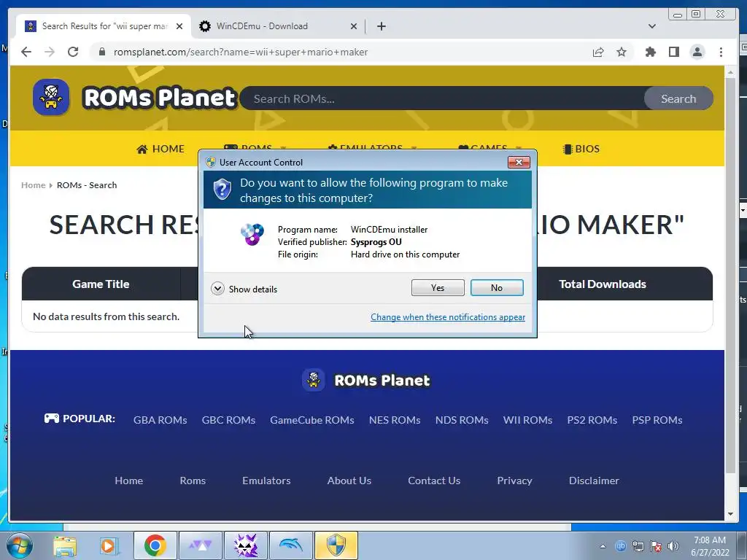Click page vertical scrollbar up arrow
747x560 pixels.
(730, 72)
